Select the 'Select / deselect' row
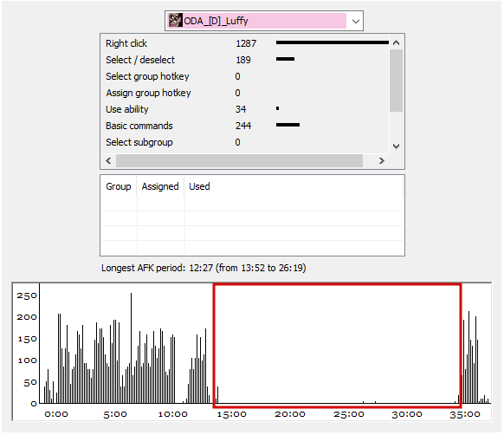This screenshot has width=504, height=435. pos(246,60)
